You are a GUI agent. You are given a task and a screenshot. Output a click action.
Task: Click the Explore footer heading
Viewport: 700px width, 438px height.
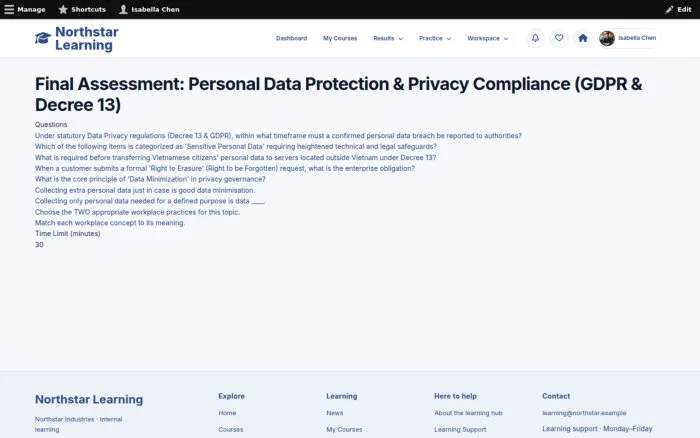click(x=231, y=396)
